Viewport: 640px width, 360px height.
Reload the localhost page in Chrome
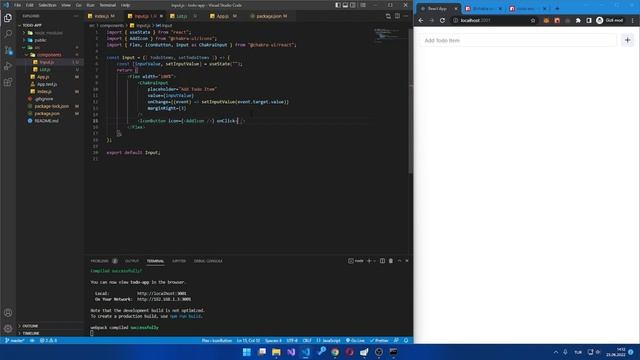(442, 20)
